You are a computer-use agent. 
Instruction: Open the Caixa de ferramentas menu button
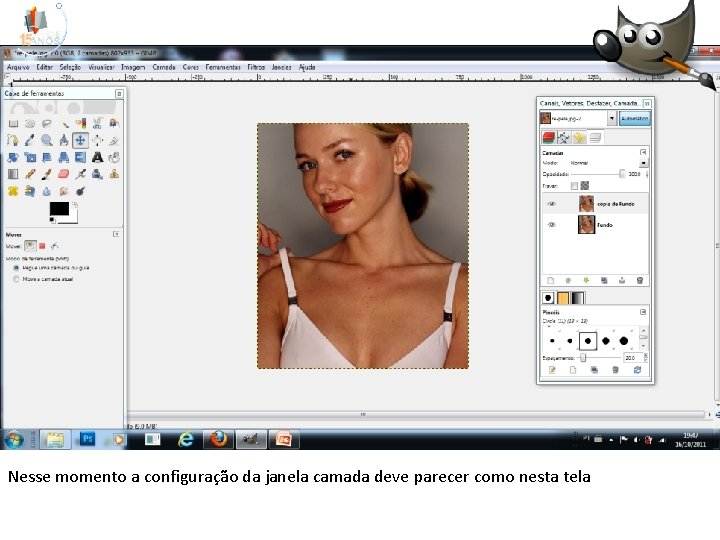119,94
